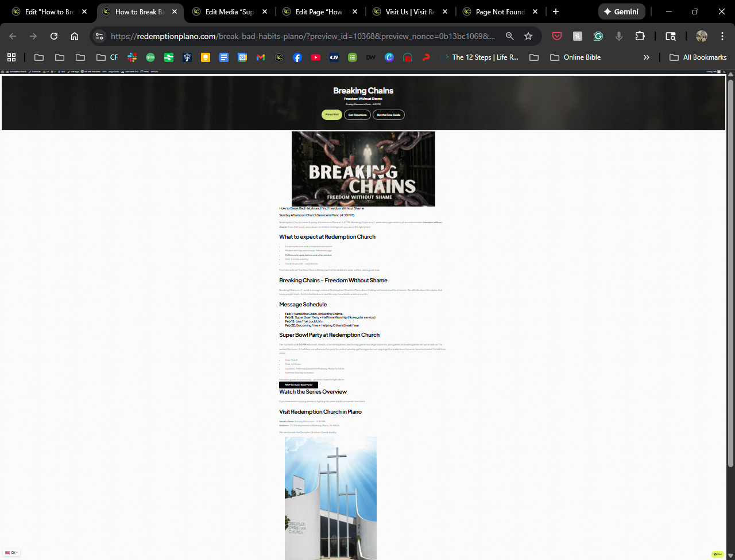
Task: Open the All Bookmarks folder
Action: [698, 57]
